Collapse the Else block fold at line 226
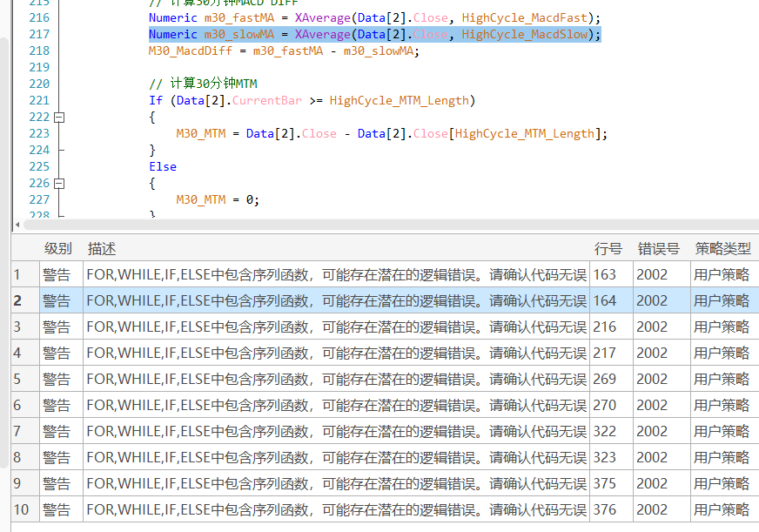This screenshot has height=532, width=759. click(59, 183)
